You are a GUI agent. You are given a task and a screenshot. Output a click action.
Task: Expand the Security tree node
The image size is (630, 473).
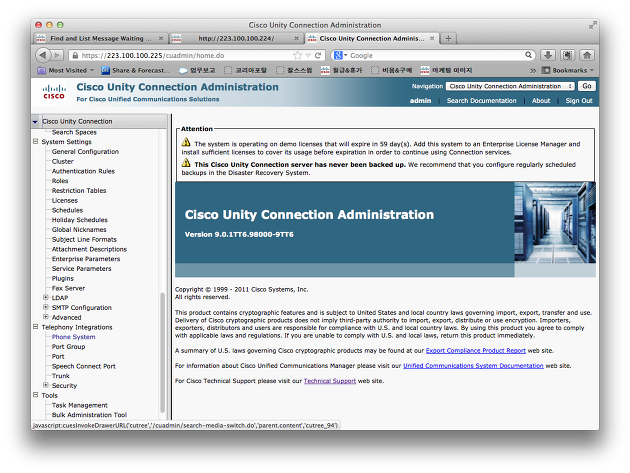point(46,385)
